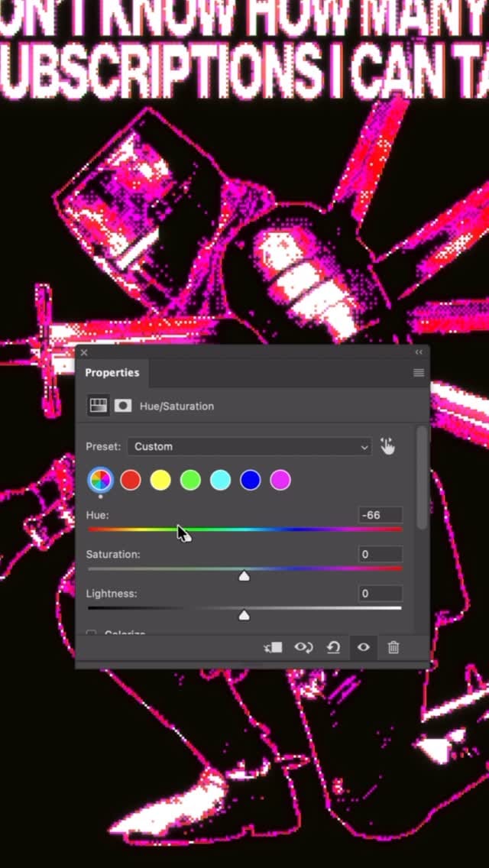Click the Properties panel vertical scrollbar
The width and height of the screenshot is (489, 868).
coord(422,478)
